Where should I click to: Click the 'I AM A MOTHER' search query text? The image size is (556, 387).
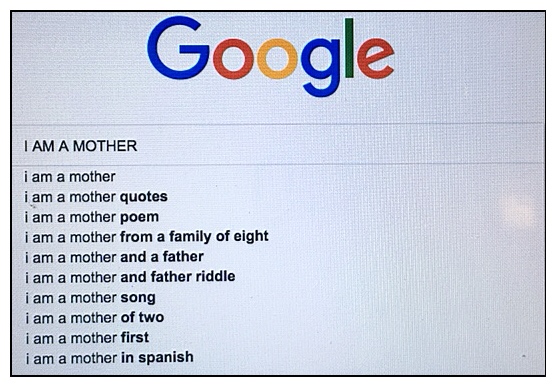point(80,146)
